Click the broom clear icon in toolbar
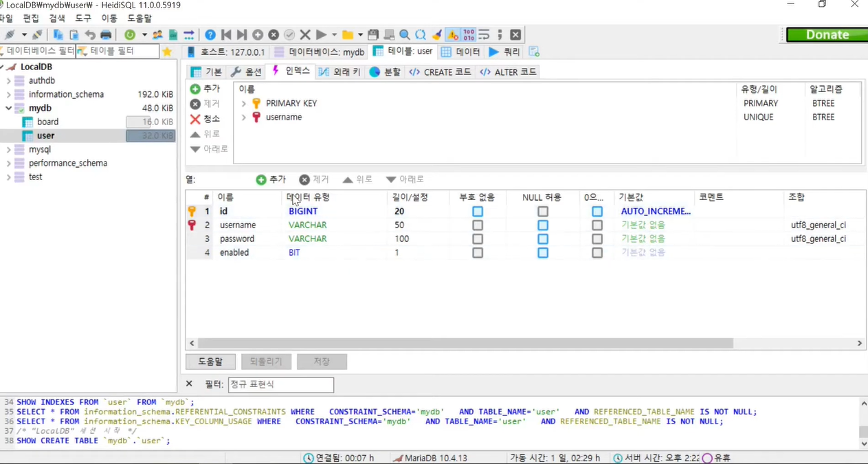This screenshot has width=868, height=464. (x=437, y=34)
